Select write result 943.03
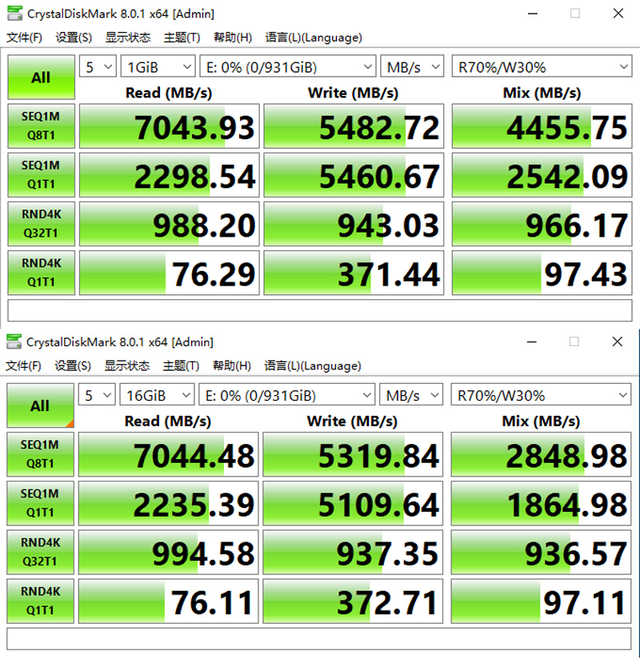640x667 pixels. pos(354,224)
